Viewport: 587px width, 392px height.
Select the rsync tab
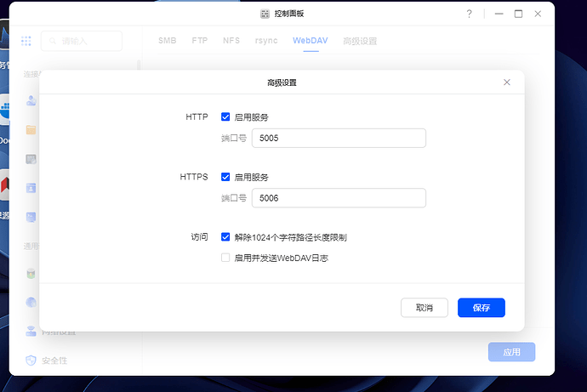pyautogui.click(x=266, y=41)
